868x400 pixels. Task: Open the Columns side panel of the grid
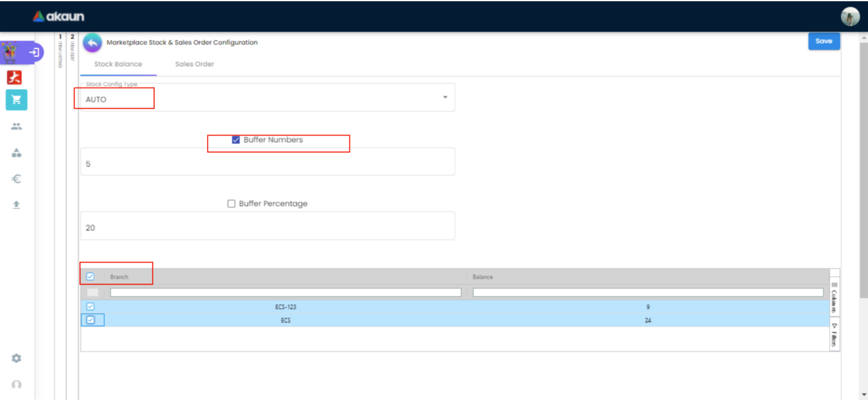[x=834, y=298]
